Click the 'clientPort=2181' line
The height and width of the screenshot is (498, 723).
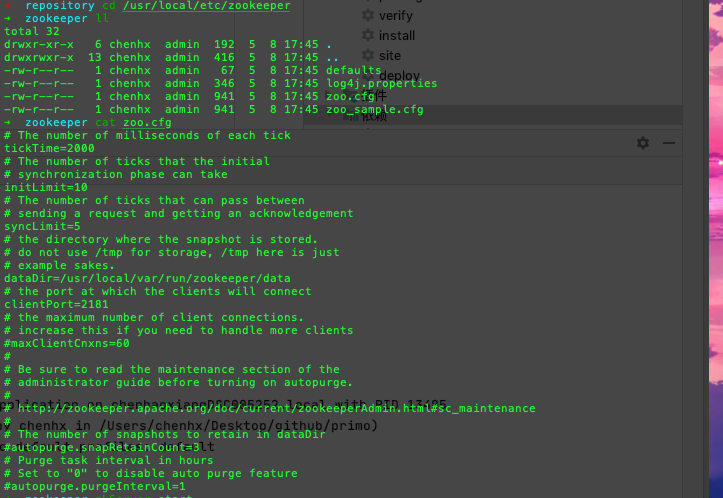click(56, 304)
